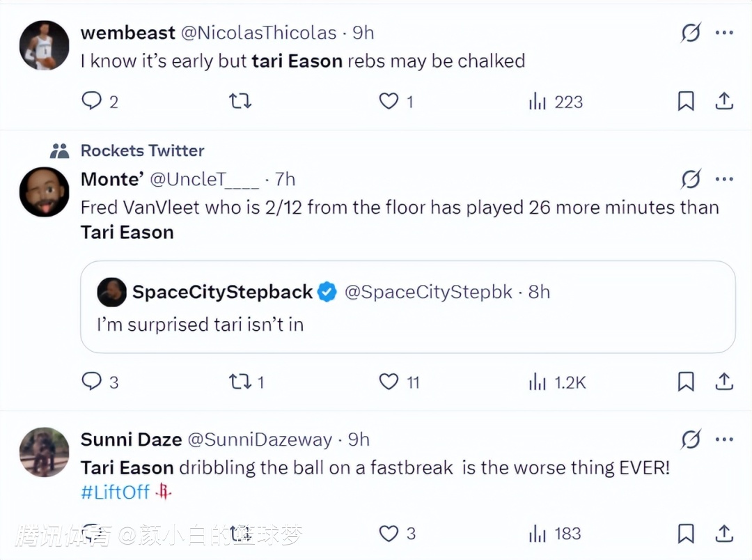The image size is (752, 560).
Task: View analytics showing 223 views
Action: tap(555, 102)
